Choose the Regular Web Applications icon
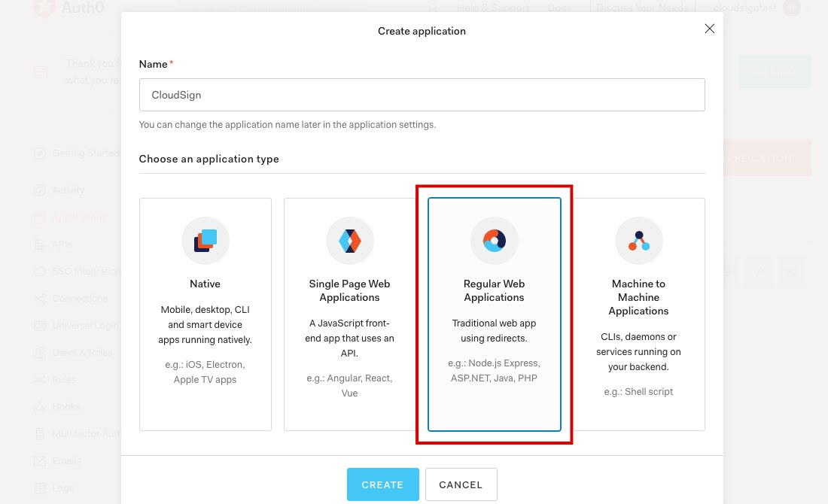828x504 pixels. pyautogui.click(x=495, y=241)
